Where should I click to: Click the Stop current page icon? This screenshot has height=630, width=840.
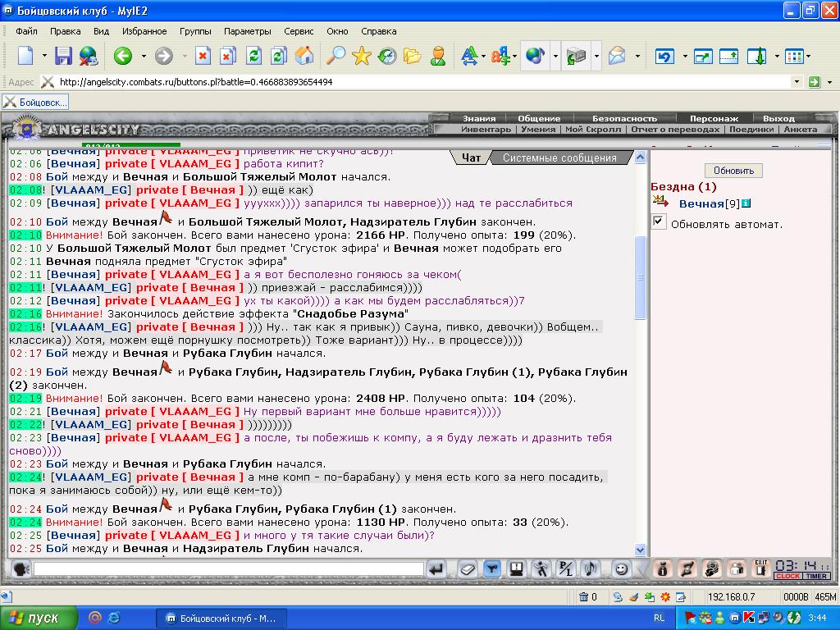[x=203, y=55]
